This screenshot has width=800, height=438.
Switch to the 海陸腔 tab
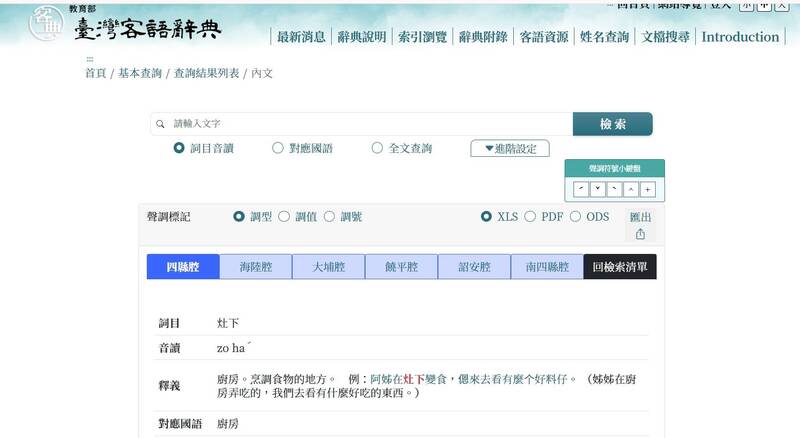256,266
